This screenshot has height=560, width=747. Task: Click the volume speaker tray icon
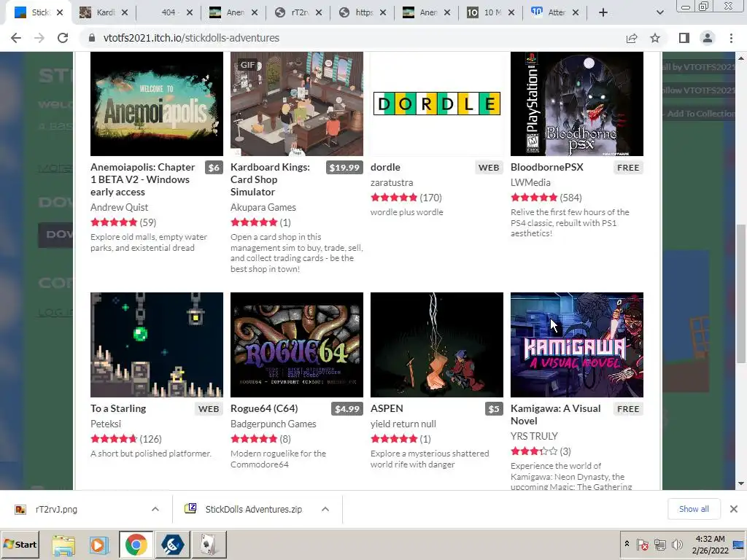tap(677, 544)
